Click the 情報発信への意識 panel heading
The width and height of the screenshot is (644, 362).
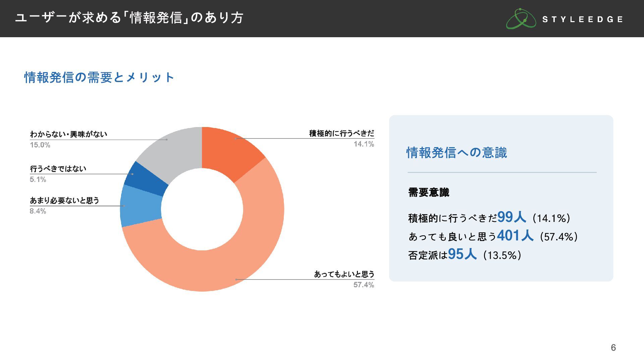(457, 153)
